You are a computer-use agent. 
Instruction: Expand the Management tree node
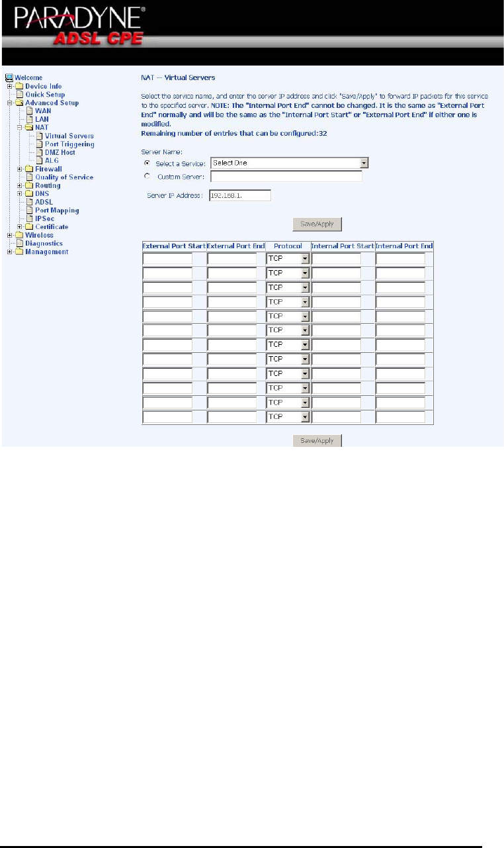click(10, 252)
